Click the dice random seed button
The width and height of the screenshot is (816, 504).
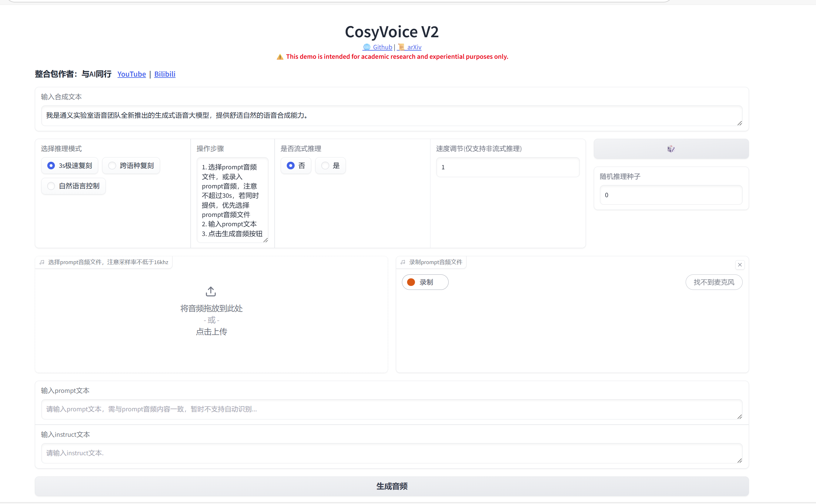(671, 149)
